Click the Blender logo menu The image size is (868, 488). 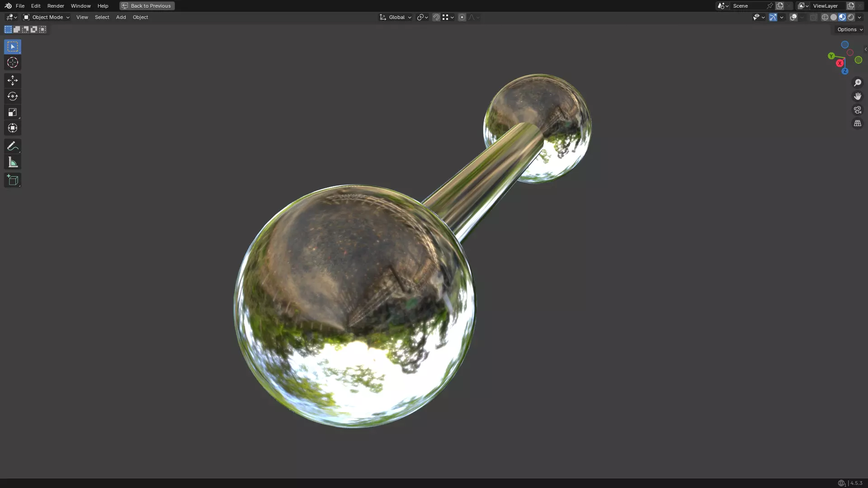pyautogui.click(x=8, y=6)
